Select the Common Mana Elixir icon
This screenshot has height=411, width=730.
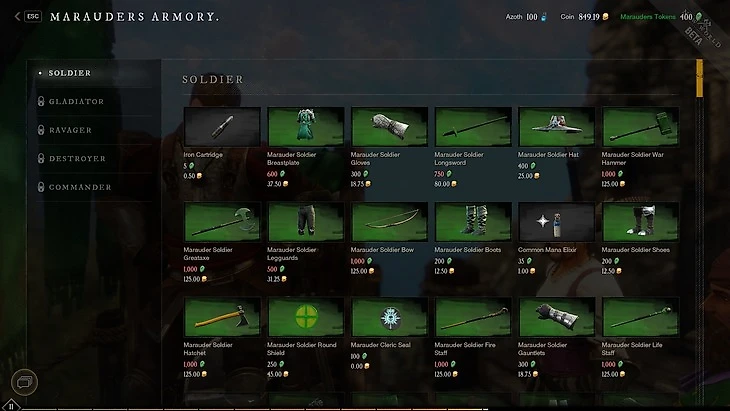click(556, 222)
